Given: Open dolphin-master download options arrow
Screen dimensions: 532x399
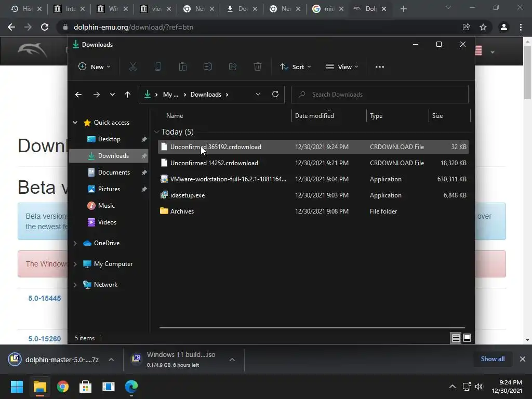Looking at the screenshot, I should pos(111,360).
